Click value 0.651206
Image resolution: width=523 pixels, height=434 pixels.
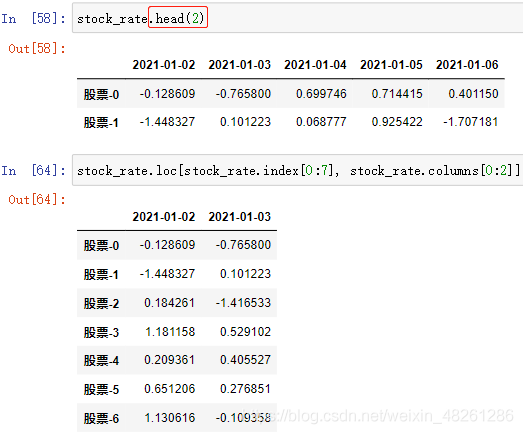click(169, 389)
